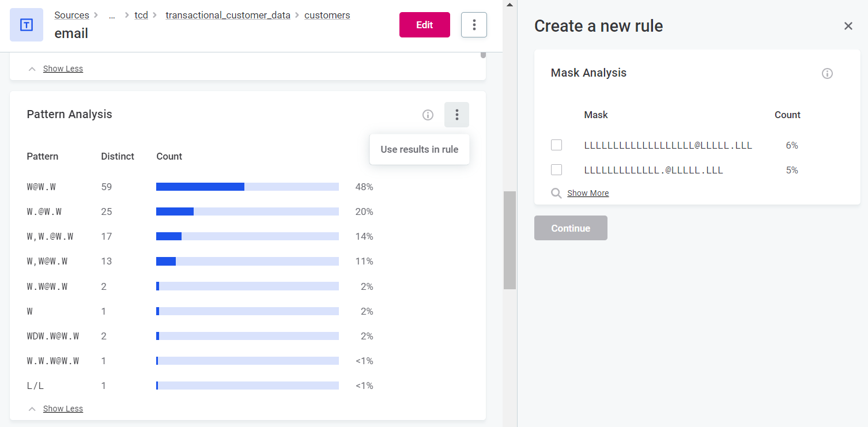Go to the Sources breadcrumb link
868x427 pixels.
pos(71,16)
